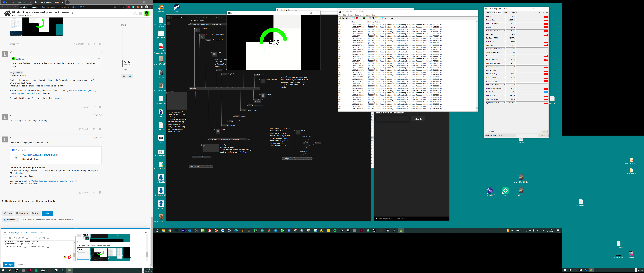Screen dimensions: 644x273
Task: Insert date with calendar icon in composer
Action: click(44, 238)
